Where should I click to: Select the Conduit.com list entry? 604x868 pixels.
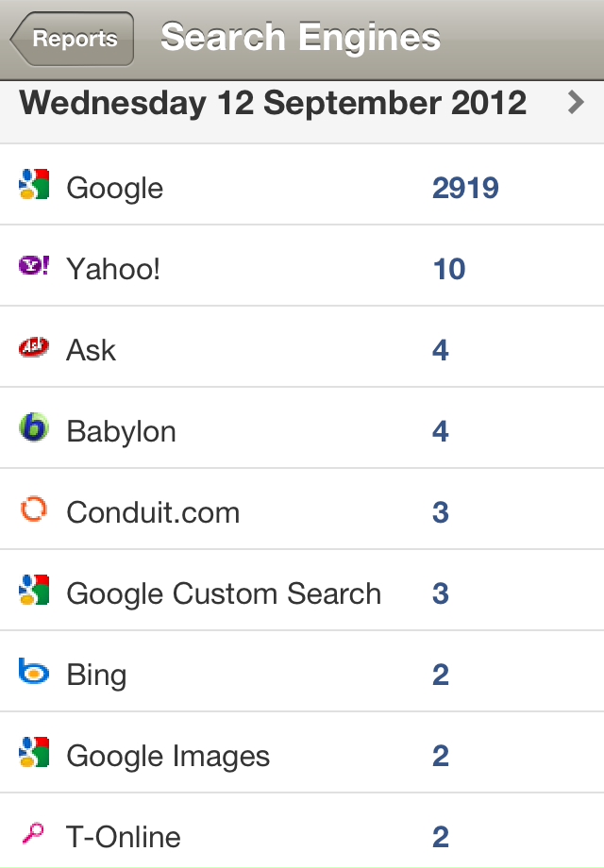click(x=153, y=513)
